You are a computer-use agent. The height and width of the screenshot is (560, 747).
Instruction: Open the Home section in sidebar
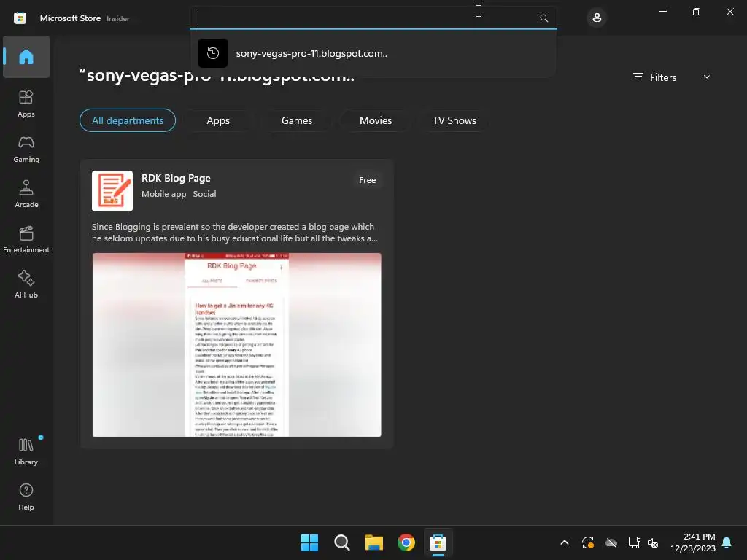tap(26, 57)
